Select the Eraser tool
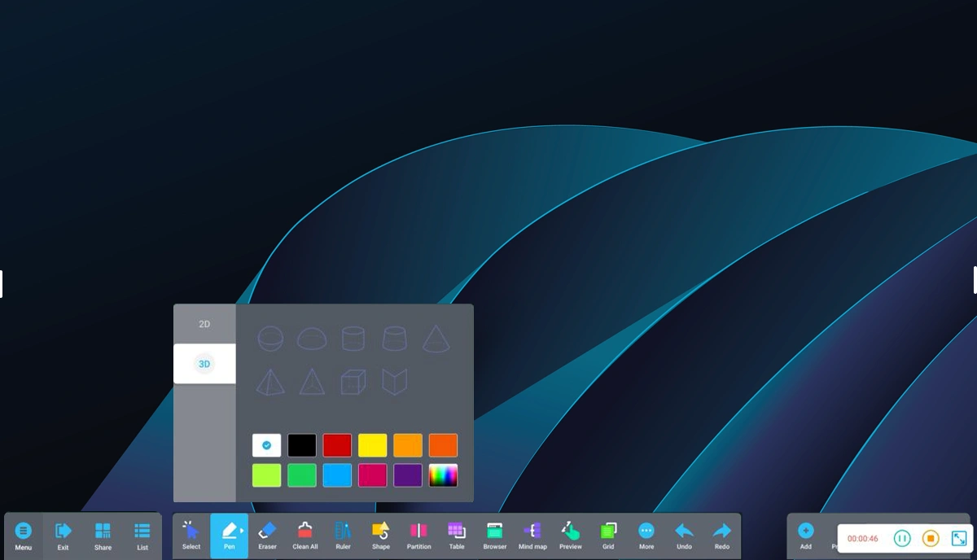 coord(267,535)
